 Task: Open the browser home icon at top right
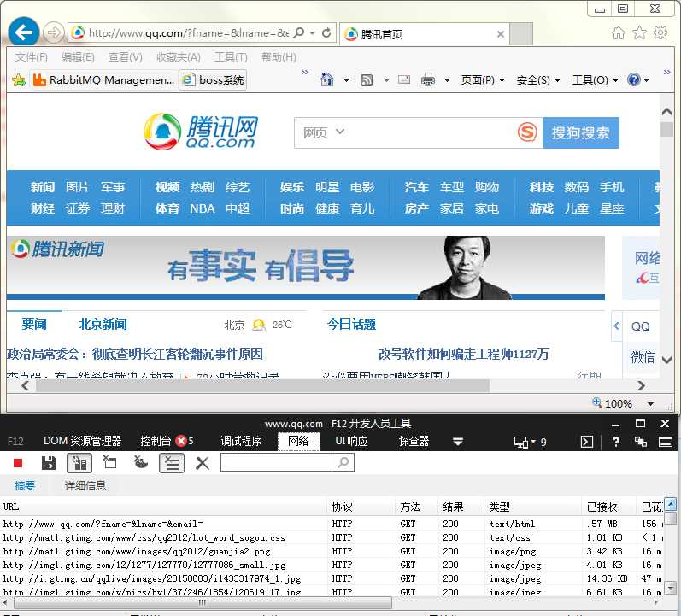[x=618, y=32]
